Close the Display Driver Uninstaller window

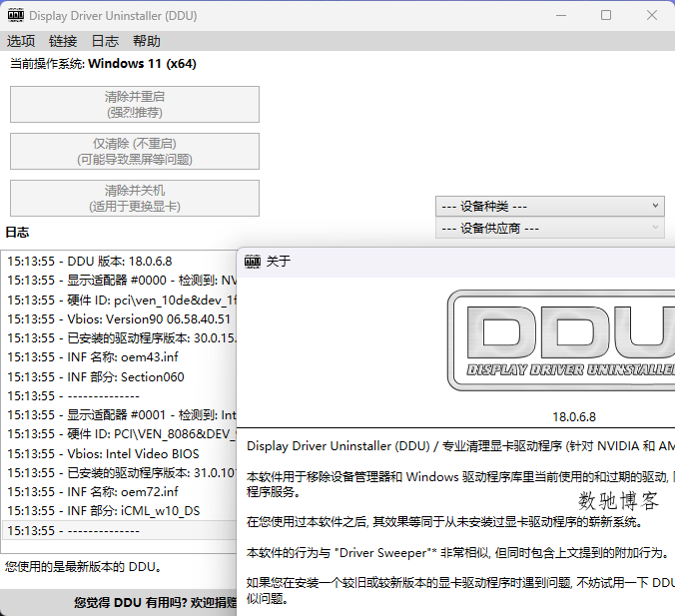(652, 16)
